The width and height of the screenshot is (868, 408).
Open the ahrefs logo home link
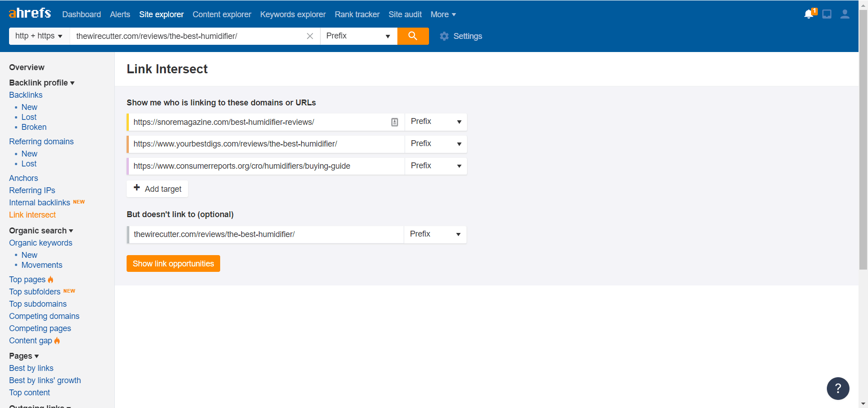(x=30, y=13)
